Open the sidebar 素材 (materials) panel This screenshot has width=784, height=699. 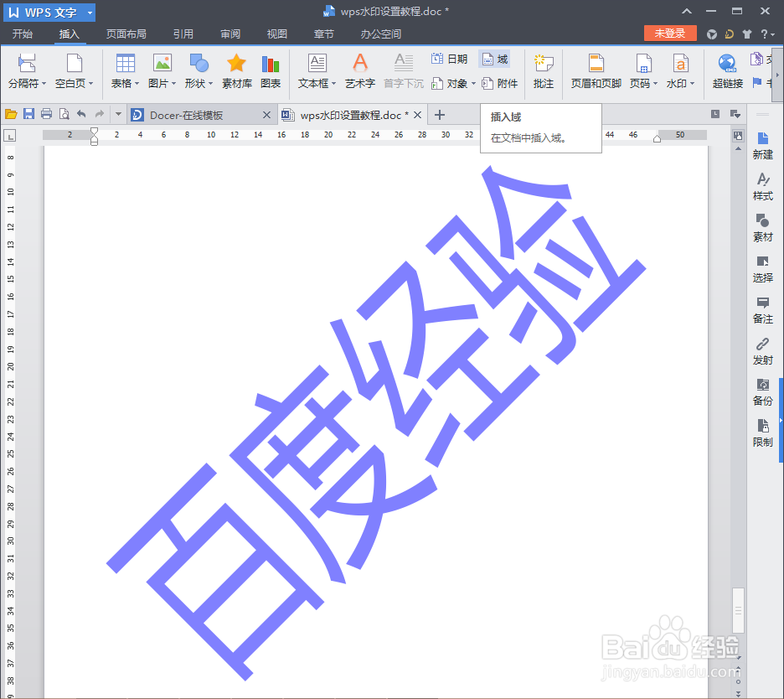[762, 228]
